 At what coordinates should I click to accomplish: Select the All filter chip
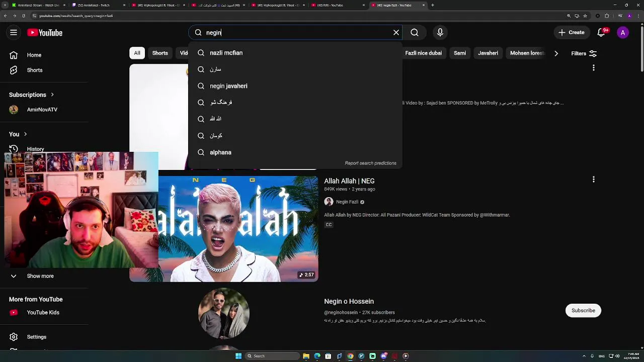tap(137, 53)
